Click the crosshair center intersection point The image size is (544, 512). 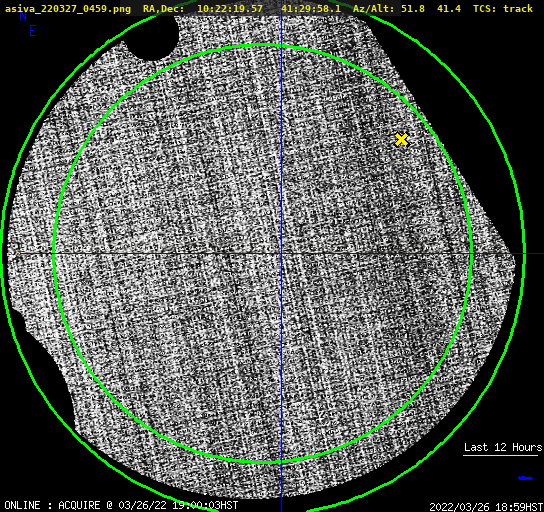(x=281, y=254)
